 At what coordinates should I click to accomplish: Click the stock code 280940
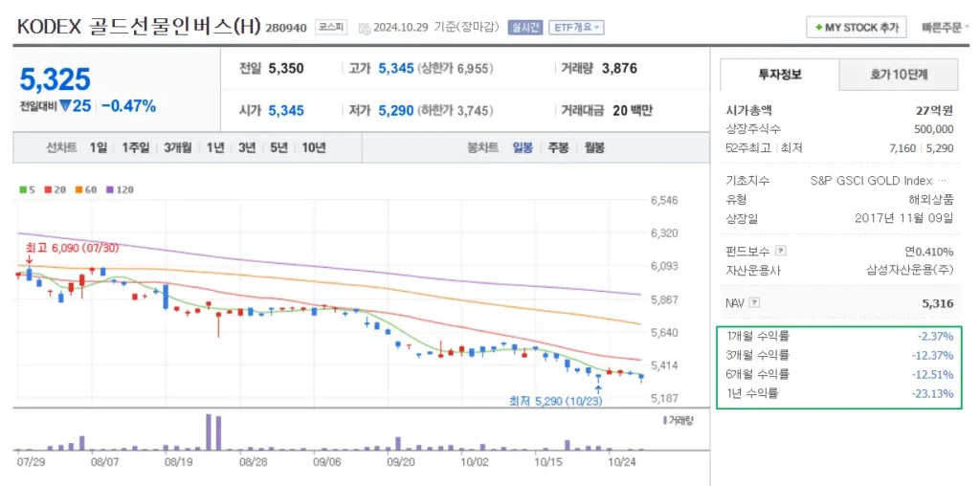pyautogui.click(x=285, y=28)
